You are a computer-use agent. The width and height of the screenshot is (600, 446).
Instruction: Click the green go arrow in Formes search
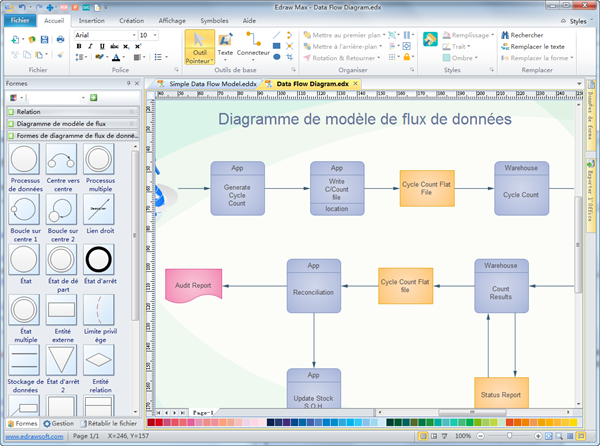click(x=93, y=98)
